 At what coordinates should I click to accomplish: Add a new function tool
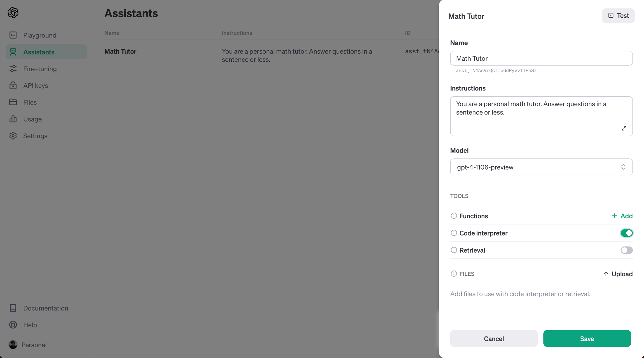[622, 216]
